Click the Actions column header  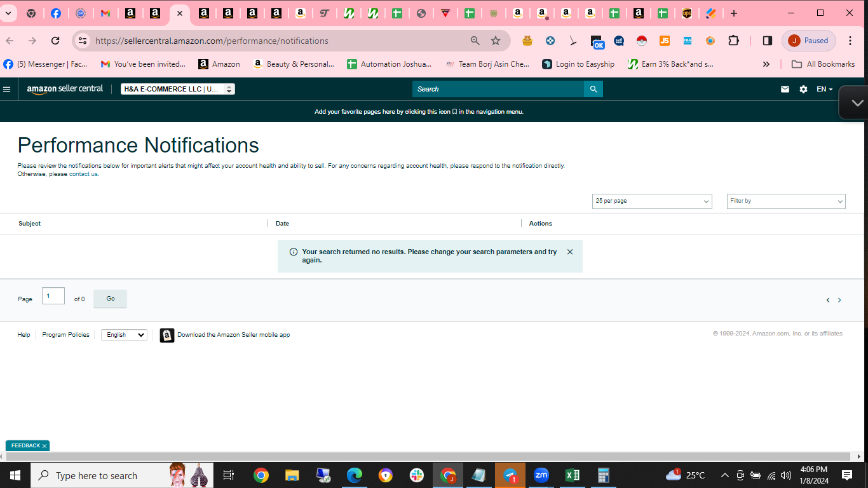coord(541,224)
